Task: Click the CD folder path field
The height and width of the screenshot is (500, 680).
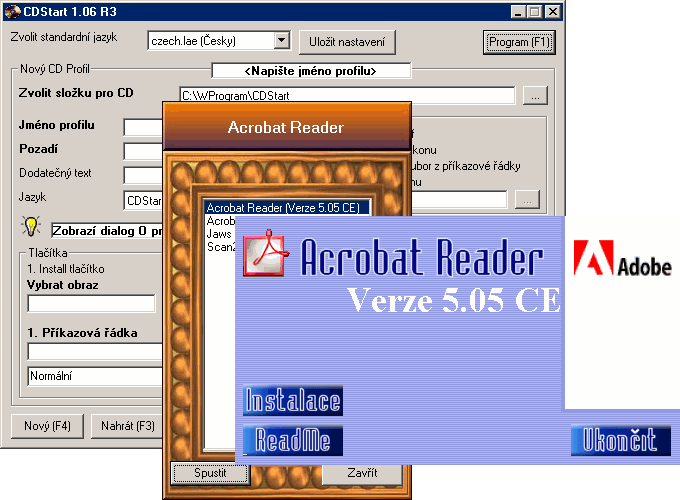Action: point(347,96)
